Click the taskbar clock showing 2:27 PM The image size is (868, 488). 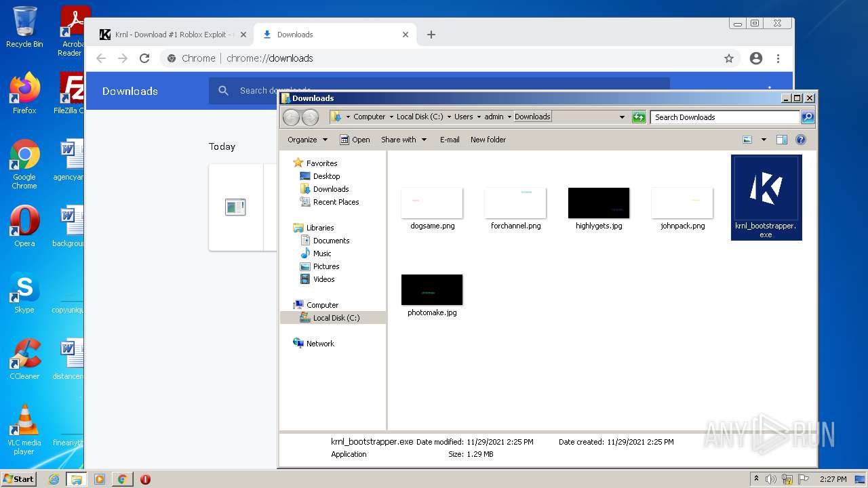click(x=833, y=479)
